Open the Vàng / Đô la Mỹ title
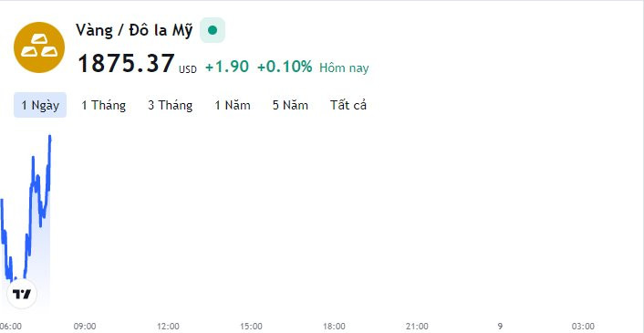 (134, 31)
